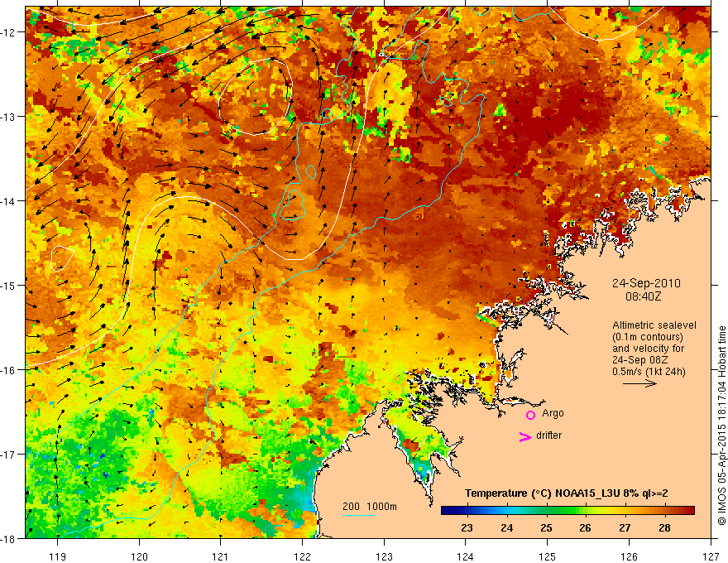Click the latitude axis label -12
The height and width of the screenshot is (563, 728).
click(8, 32)
